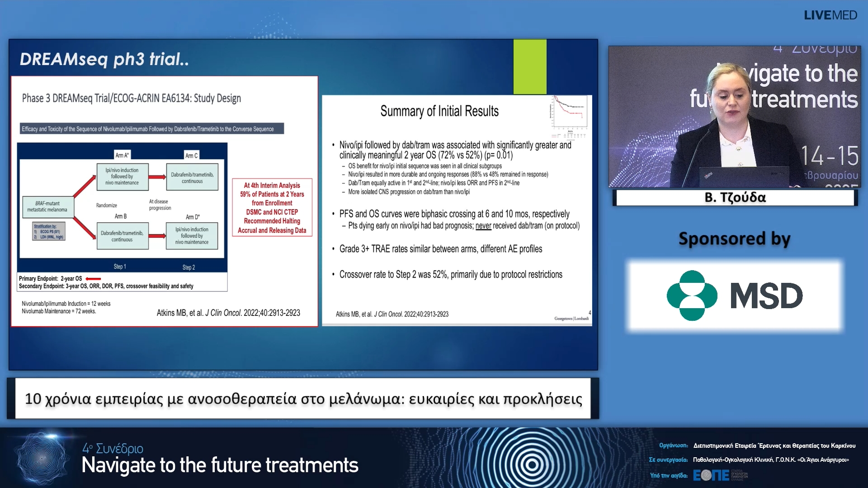Click the Summary of Initial Results heading
868x488 pixels.
pos(439,111)
